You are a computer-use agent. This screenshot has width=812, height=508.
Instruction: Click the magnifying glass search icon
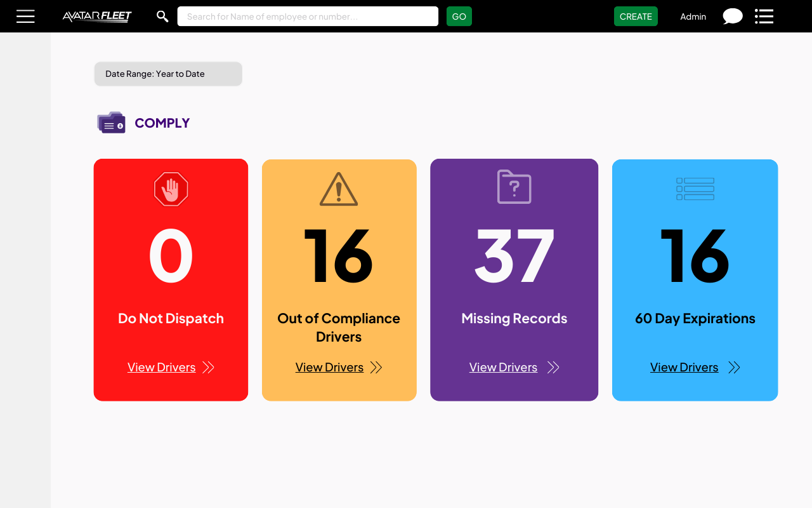coord(162,16)
